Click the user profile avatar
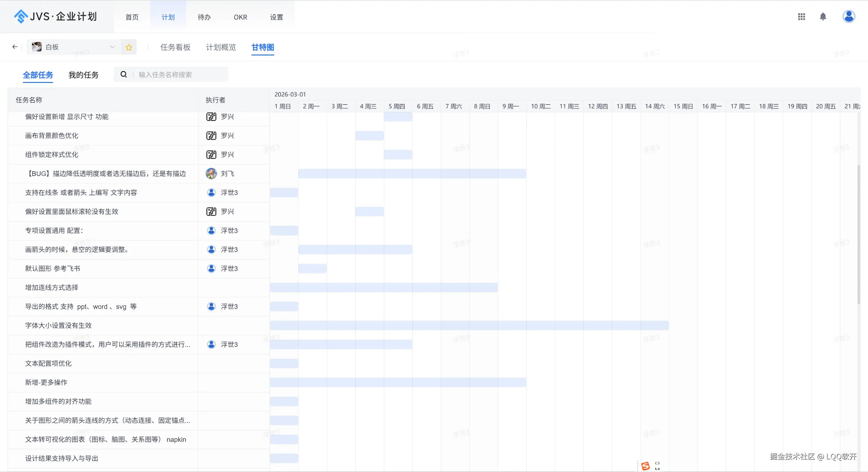Screen dimensions: 868x472 [x=848, y=17]
